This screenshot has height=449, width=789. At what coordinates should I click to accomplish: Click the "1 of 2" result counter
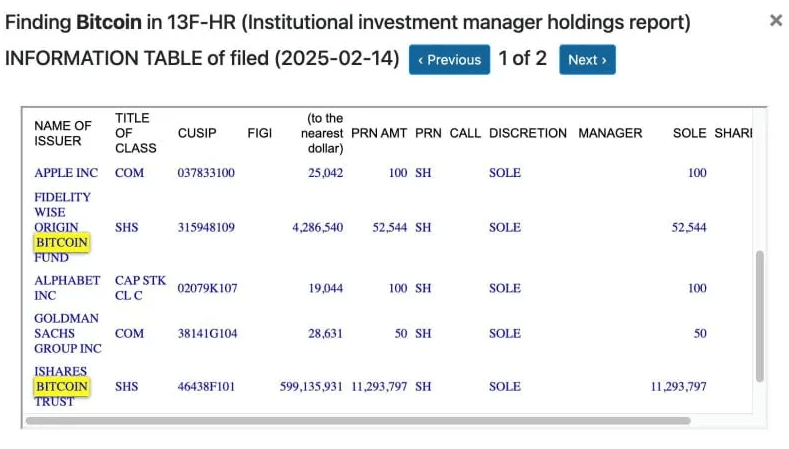pyautogui.click(x=523, y=59)
